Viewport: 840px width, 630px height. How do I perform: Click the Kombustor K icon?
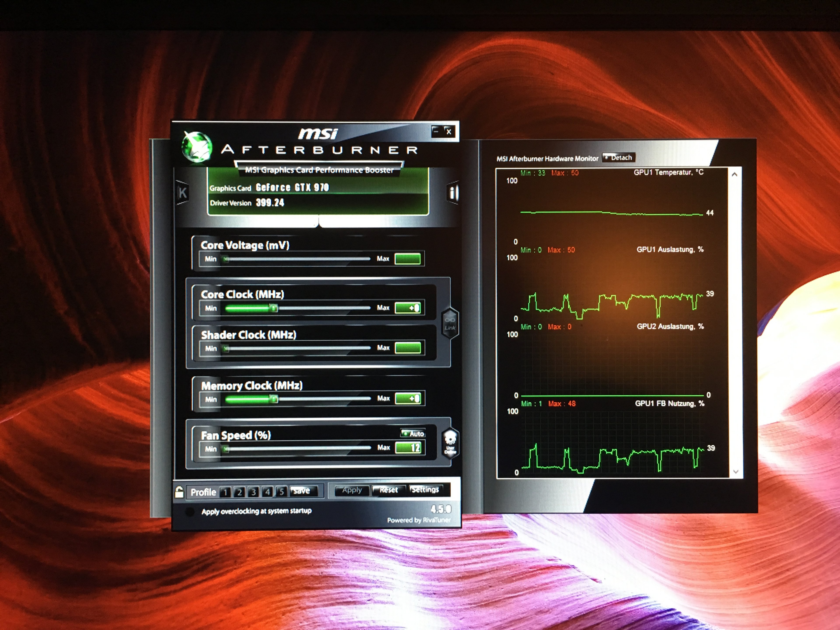pos(183,193)
